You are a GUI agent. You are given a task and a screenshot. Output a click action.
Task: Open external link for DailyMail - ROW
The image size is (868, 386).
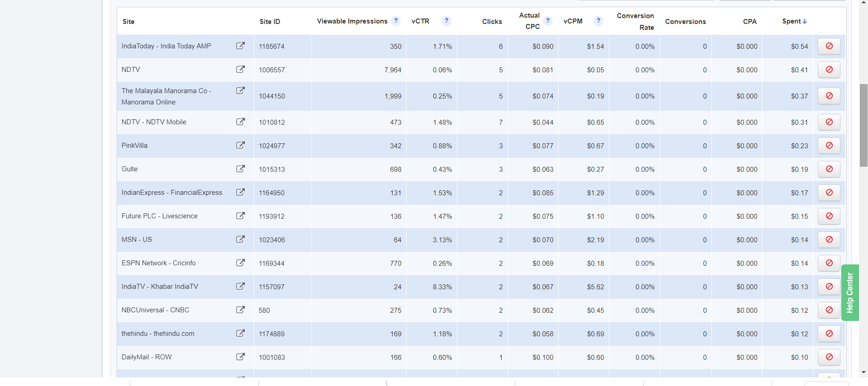click(241, 357)
